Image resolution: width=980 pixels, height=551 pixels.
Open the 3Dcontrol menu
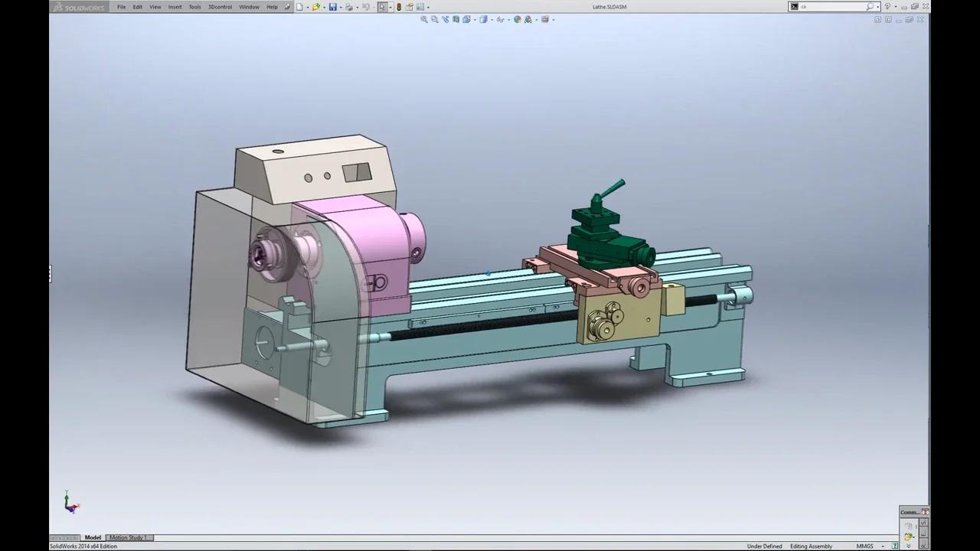[x=220, y=7]
